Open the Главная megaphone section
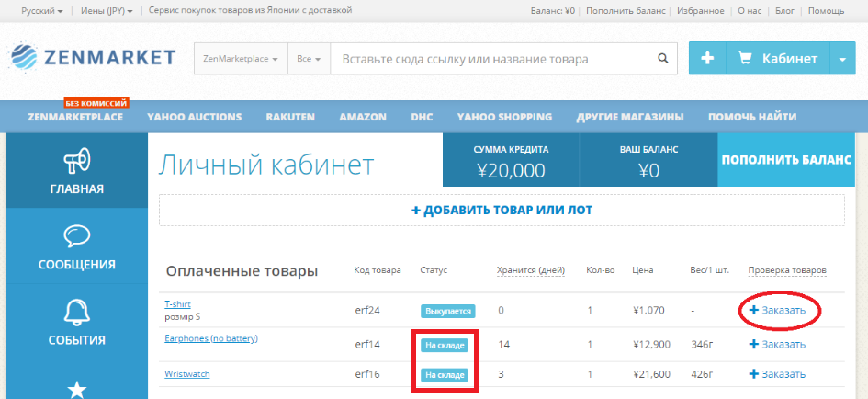 click(x=77, y=171)
